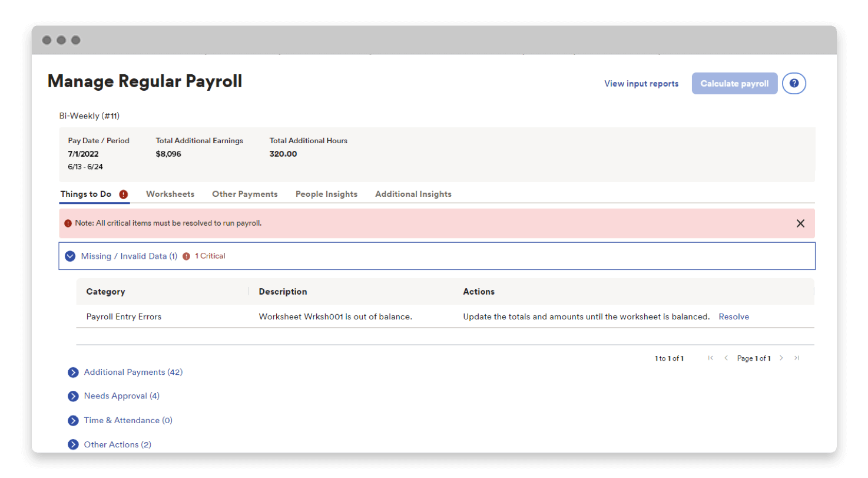Go to next page of results
The width and height of the screenshot is (868, 478).
pos(781,358)
